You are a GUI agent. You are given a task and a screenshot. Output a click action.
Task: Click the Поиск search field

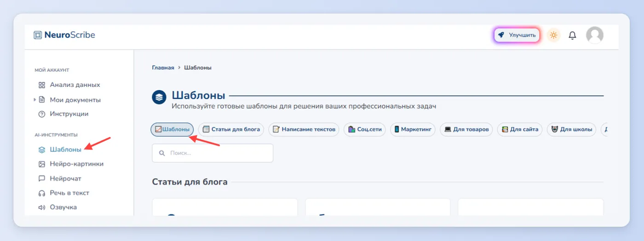(x=213, y=153)
